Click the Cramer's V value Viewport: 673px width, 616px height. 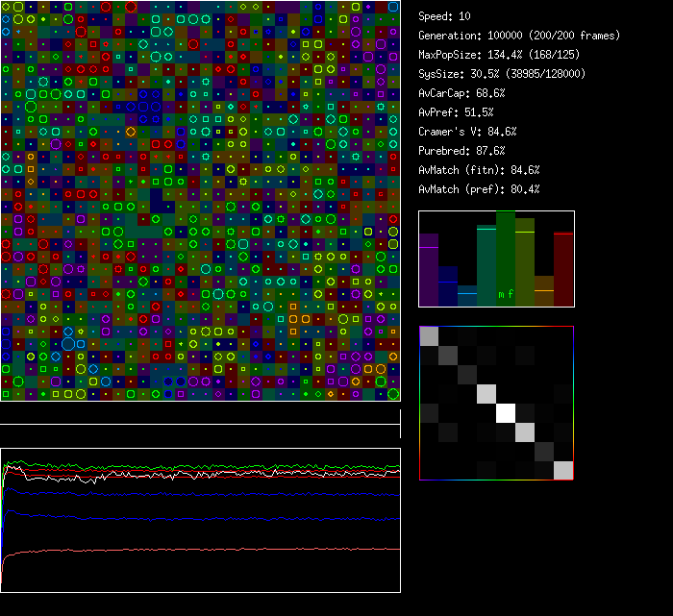pos(468,132)
